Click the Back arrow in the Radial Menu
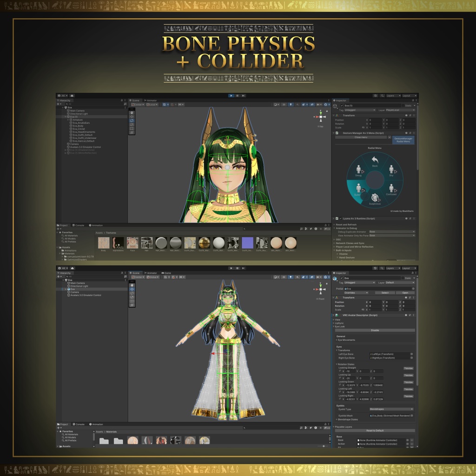Screen dimensions: 476x476 pyautogui.click(x=375, y=160)
